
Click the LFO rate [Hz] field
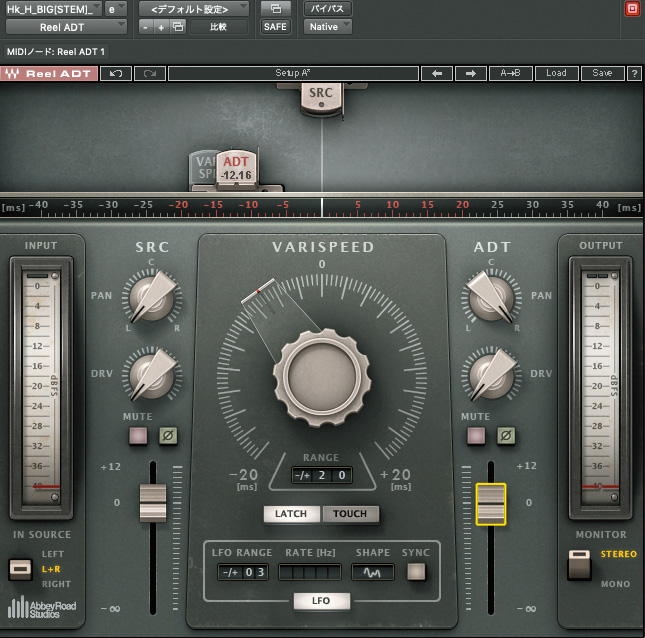(310, 572)
